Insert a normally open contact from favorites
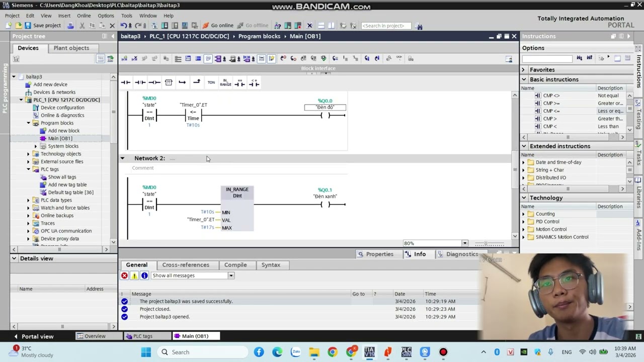 126,82
